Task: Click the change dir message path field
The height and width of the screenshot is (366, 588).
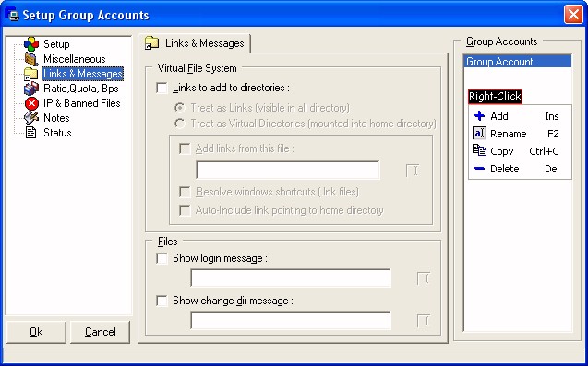Action: [290, 321]
